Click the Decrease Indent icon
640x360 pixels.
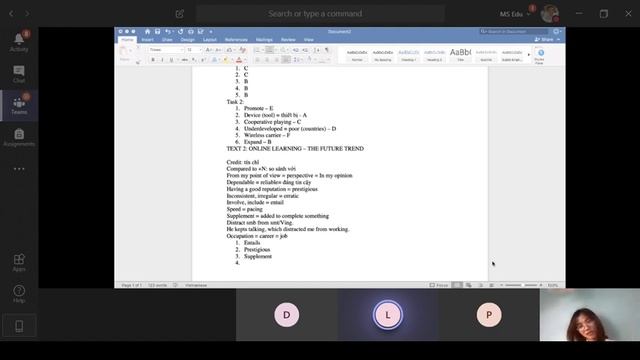click(296, 50)
